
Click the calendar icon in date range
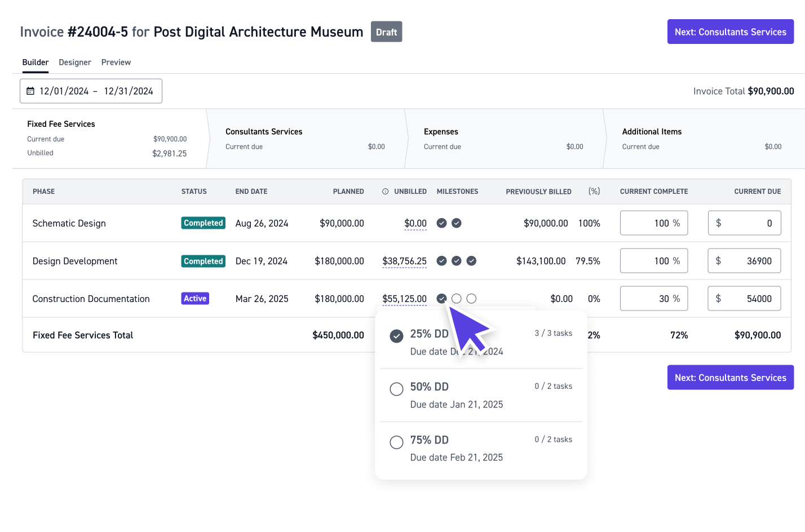[x=30, y=91]
